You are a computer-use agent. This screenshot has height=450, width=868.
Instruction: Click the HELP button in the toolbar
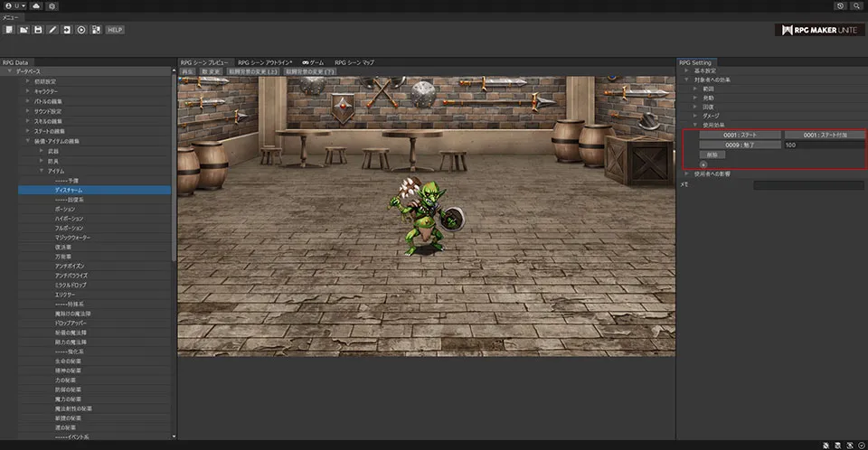point(114,30)
